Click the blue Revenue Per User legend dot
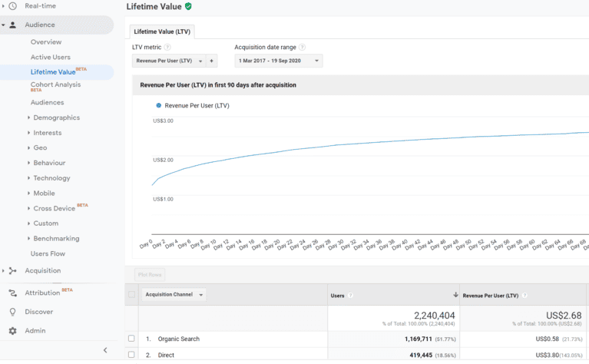Image resolution: width=589 pixels, height=364 pixels. click(x=159, y=105)
